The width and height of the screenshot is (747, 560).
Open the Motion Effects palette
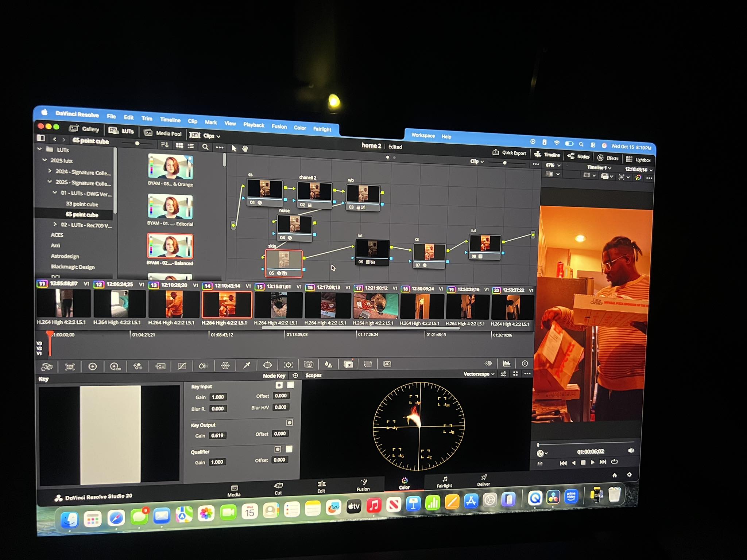pos(160,366)
